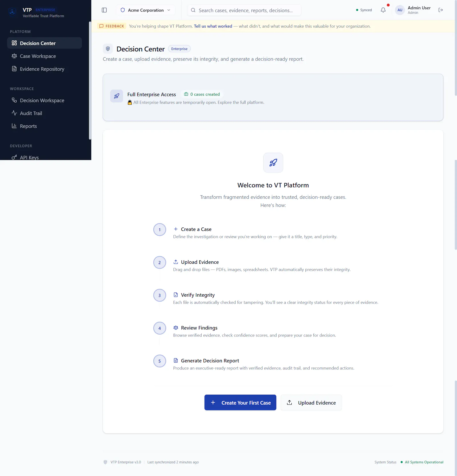Click the sign out icon

click(441, 10)
